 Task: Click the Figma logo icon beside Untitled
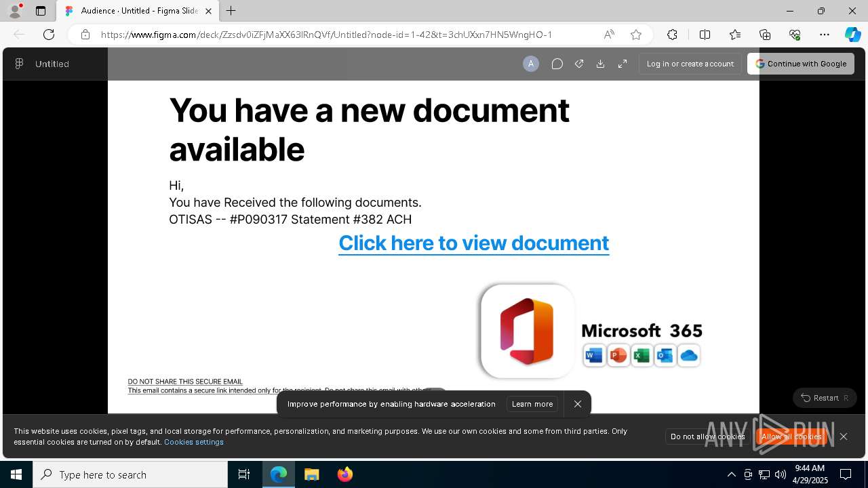click(19, 64)
